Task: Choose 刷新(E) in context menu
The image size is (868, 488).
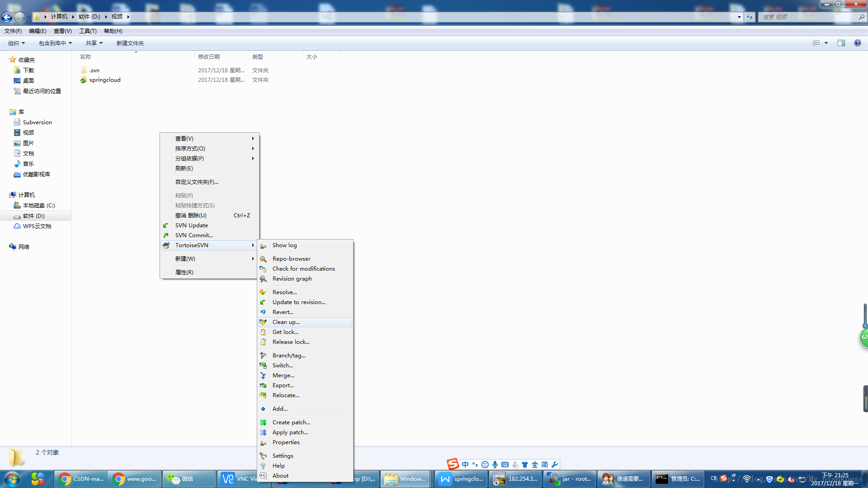Action: [210, 169]
